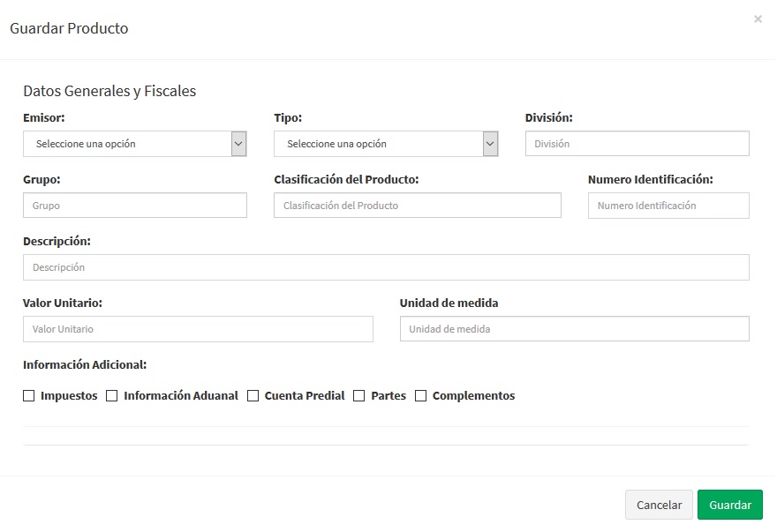Click the Unidad de medida field

click(574, 329)
